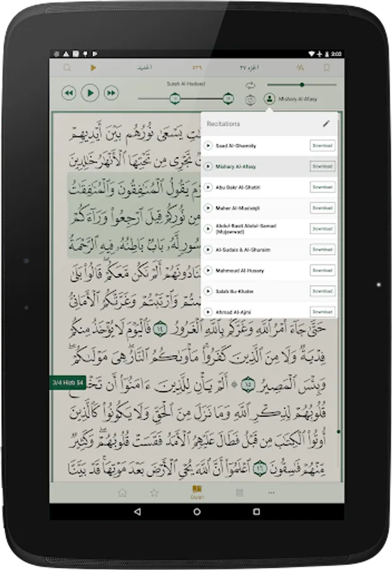Viewport: 392px width, 570px height.
Task: Switch to the Quran tab
Action: (197, 492)
